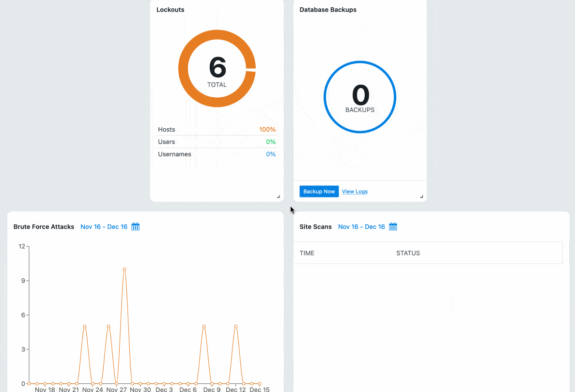The width and height of the screenshot is (575, 392).
Task: Click the Brute Force Attacks title
Action: click(44, 227)
